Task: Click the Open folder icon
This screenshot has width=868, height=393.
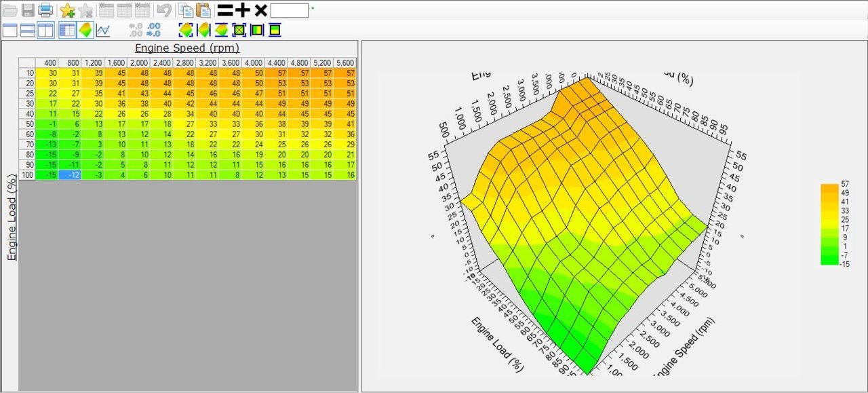Action: click(9, 10)
